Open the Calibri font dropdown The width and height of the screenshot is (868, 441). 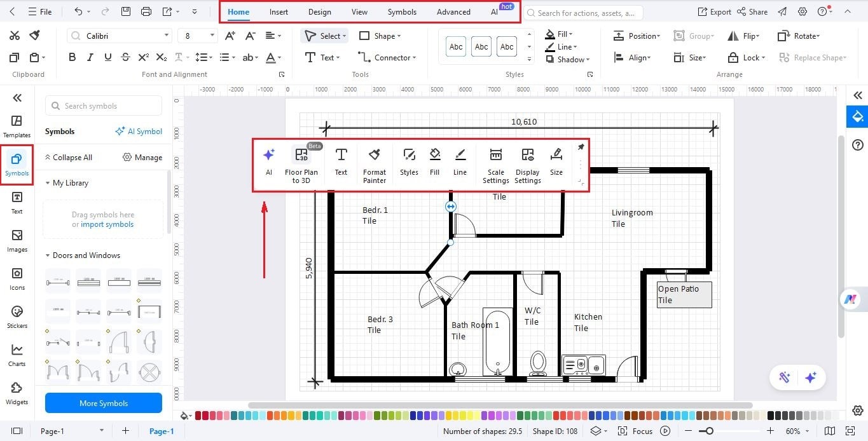[118, 35]
